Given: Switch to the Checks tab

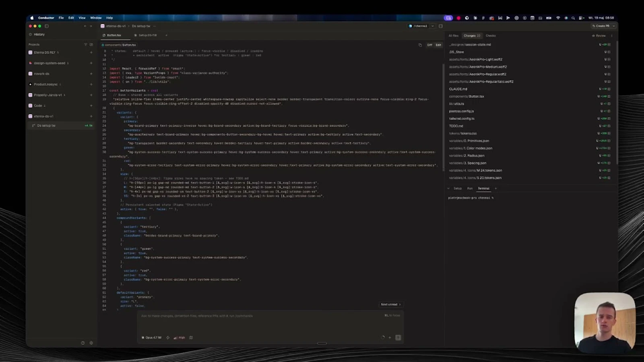Looking at the screenshot, I should 491,36.
